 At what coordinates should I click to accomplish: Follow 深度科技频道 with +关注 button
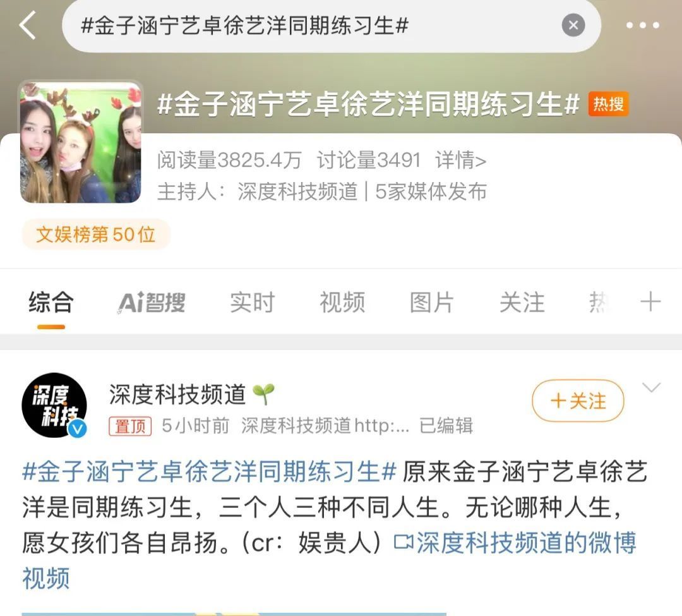(578, 401)
